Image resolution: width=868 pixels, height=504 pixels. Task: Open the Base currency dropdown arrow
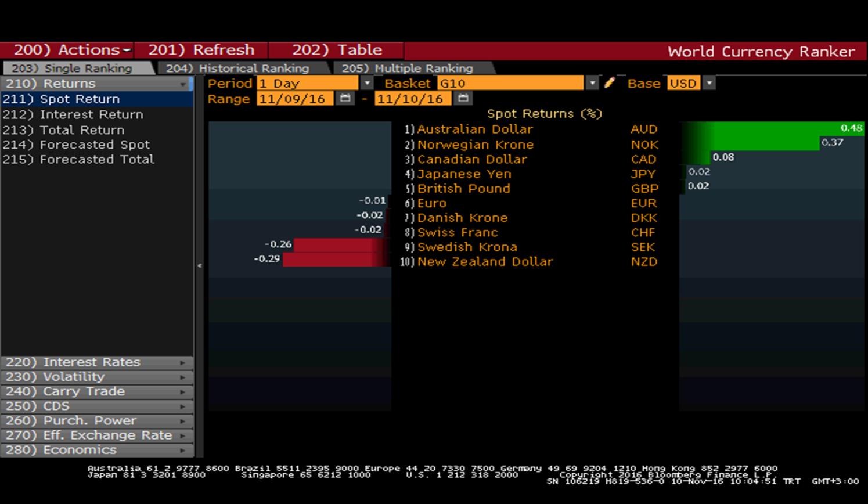[x=709, y=83]
